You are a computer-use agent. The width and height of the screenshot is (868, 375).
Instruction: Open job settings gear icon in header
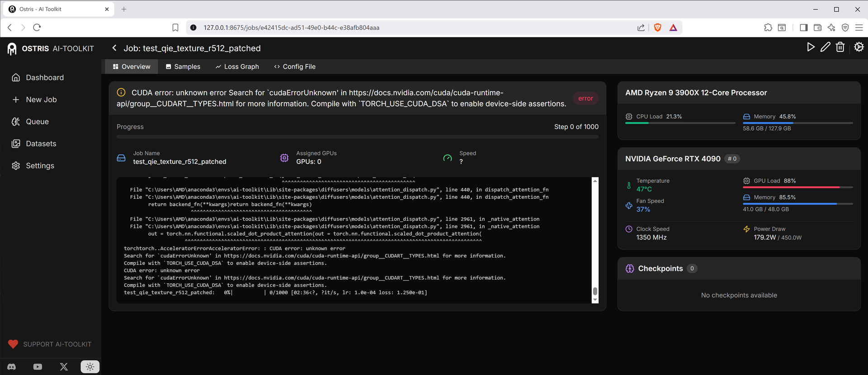point(859,47)
